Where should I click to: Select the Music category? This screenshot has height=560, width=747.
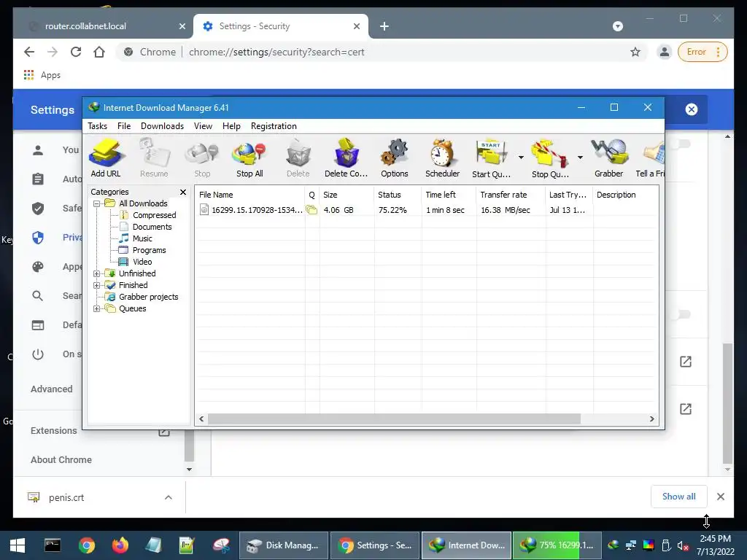[142, 238]
